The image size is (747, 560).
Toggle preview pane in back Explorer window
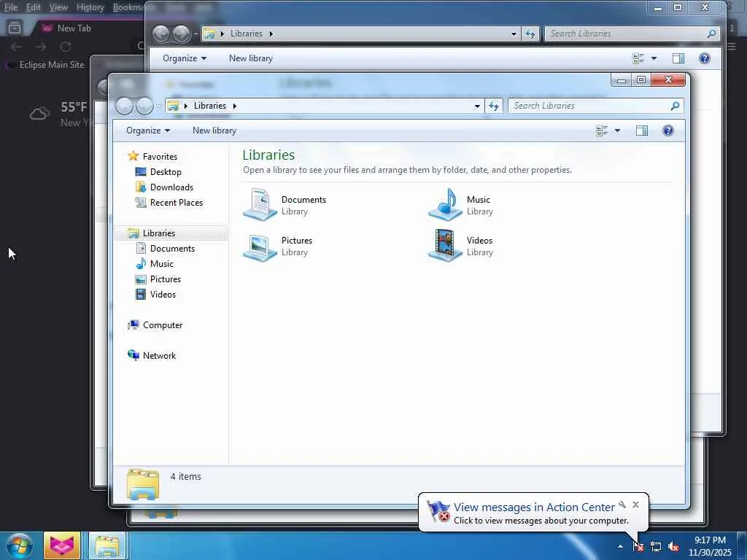(x=678, y=58)
